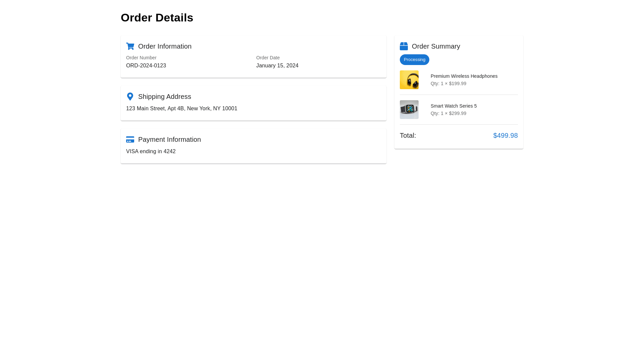Click the total amount $499.98
The width and height of the screenshot is (644, 362).
coord(505,135)
